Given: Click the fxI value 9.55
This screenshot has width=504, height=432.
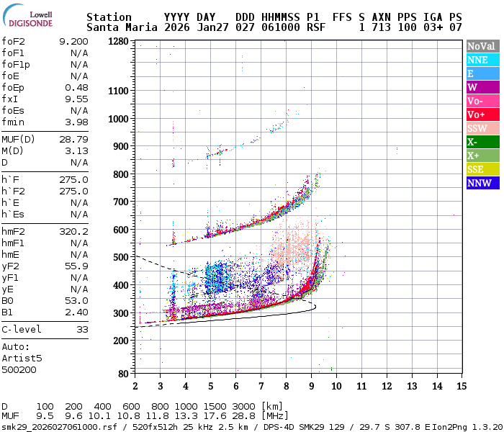Looking at the screenshot, I should point(76,99).
